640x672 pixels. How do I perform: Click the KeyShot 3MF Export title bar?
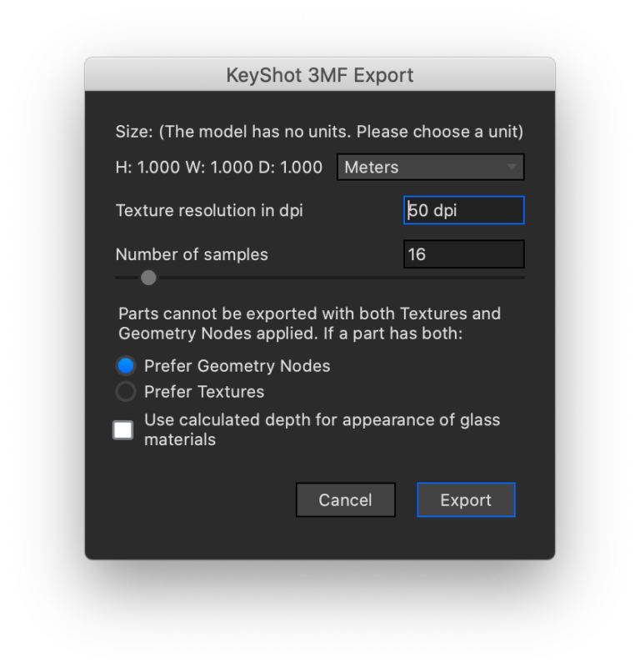click(320, 75)
